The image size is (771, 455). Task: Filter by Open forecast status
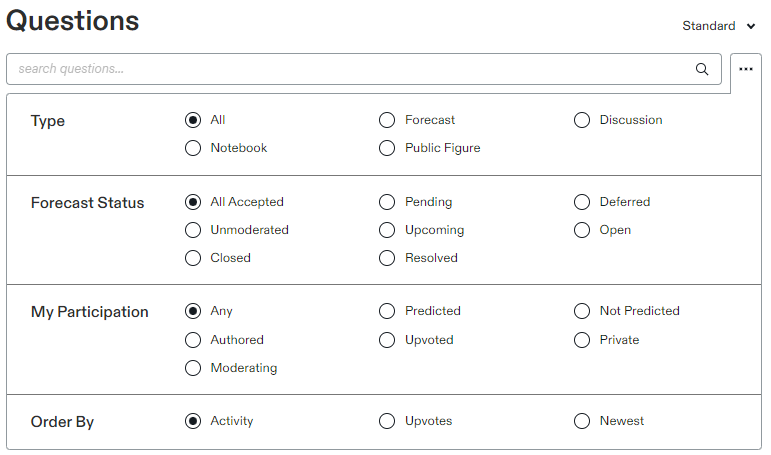(x=582, y=231)
